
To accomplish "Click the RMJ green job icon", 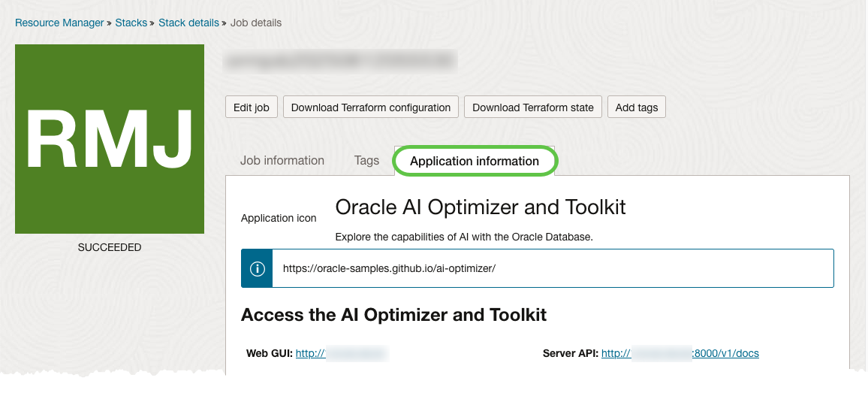I will pyautogui.click(x=110, y=139).
